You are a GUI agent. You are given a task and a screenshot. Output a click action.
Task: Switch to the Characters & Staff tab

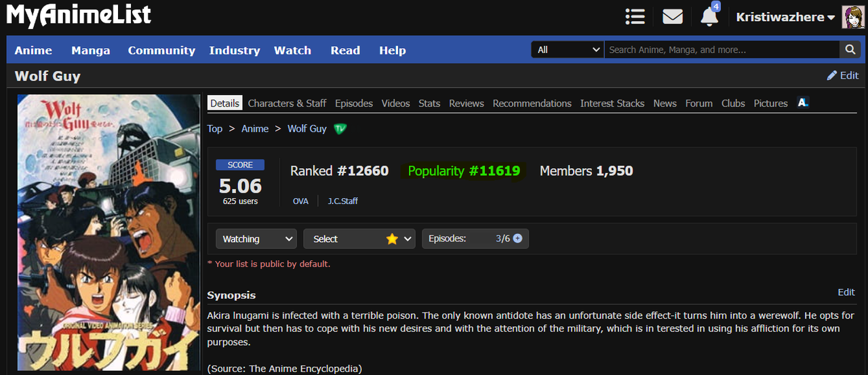point(287,103)
